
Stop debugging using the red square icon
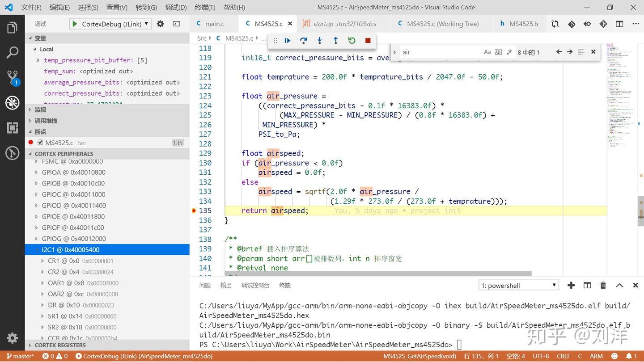click(x=368, y=40)
